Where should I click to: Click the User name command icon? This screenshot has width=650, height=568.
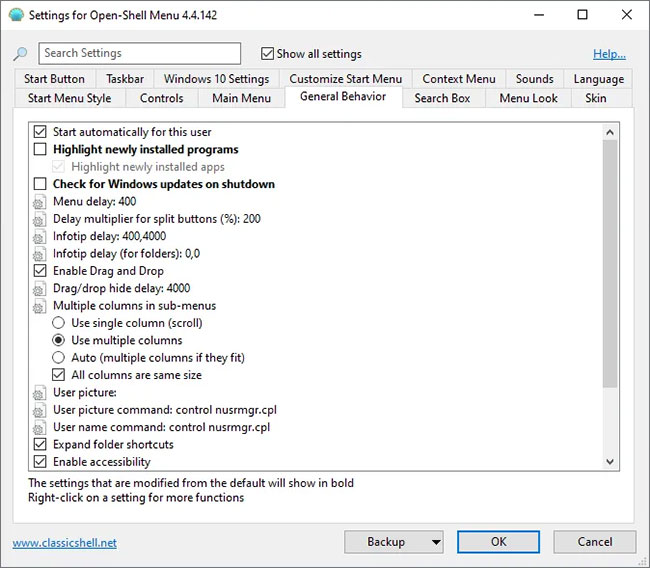click(x=40, y=427)
